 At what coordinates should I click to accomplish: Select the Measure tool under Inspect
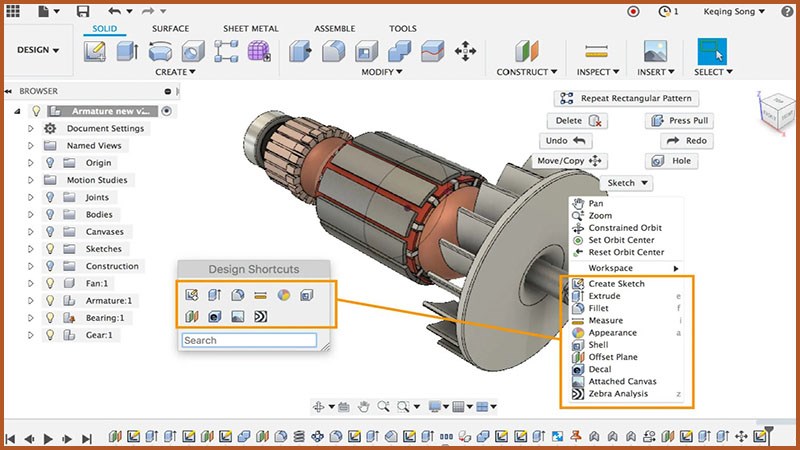(x=597, y=51)
